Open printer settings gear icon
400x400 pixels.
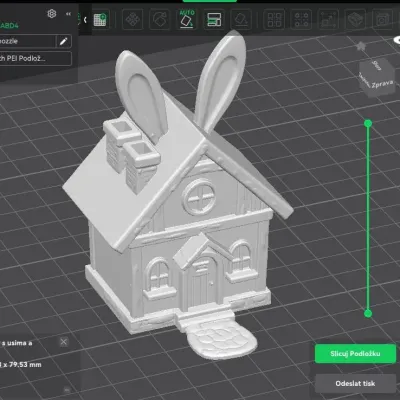click(52, 14)
